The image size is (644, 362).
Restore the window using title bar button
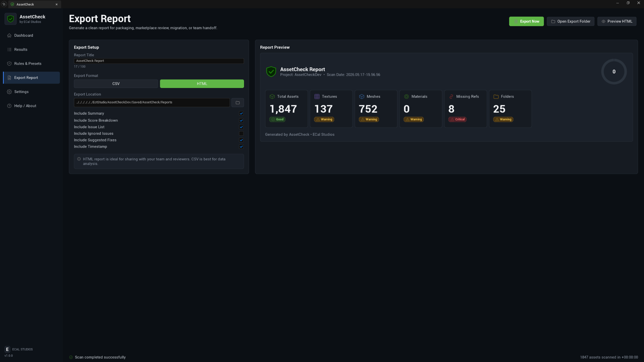(x=628, y=3)
